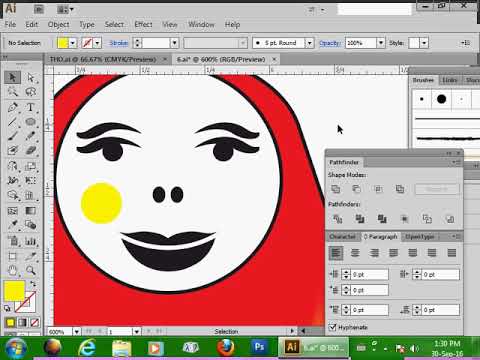Activate the Color fill mode button
Viewport: 480px width, 360px height.
pos(10,322)
